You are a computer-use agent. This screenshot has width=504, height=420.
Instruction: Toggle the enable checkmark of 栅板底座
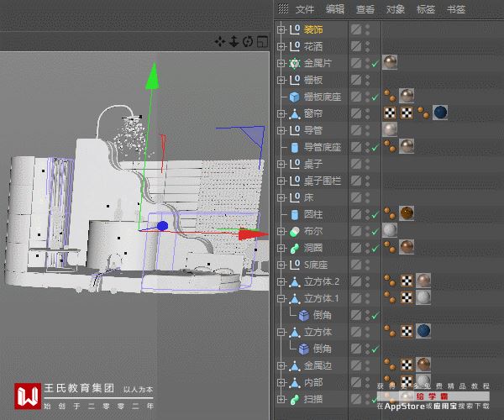[x=375, y=97]
